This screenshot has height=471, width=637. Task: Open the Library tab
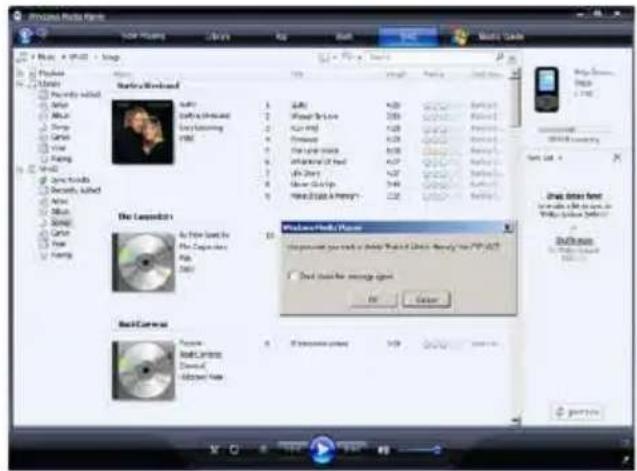click(x=218, y=36)
